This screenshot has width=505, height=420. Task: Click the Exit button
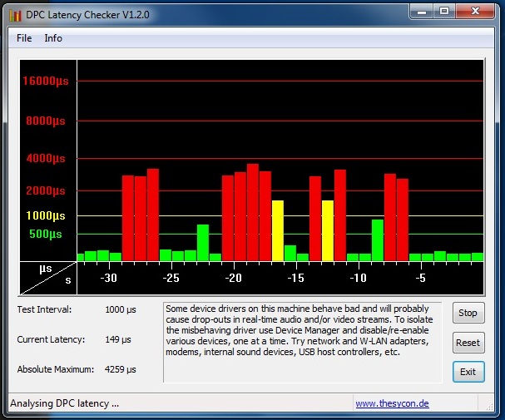468,372
